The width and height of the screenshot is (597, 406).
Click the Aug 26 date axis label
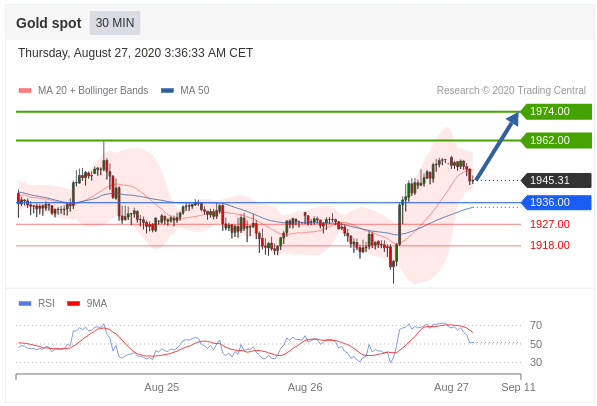[x=305, y=387]
